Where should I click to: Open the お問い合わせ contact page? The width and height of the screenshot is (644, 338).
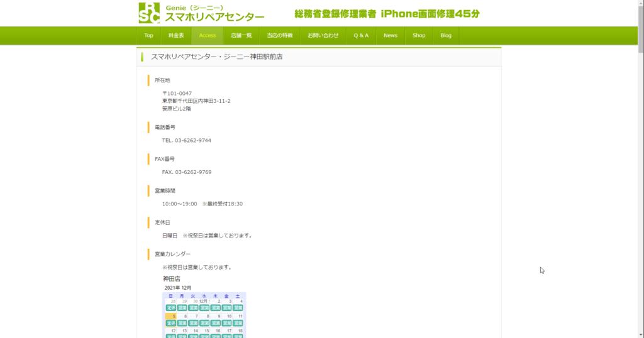(x=323, y=35)
